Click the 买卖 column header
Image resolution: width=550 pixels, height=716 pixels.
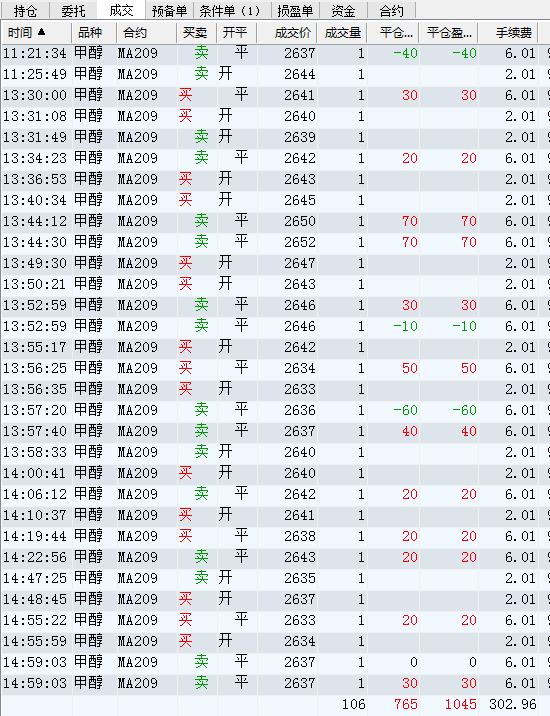[197, 33]
